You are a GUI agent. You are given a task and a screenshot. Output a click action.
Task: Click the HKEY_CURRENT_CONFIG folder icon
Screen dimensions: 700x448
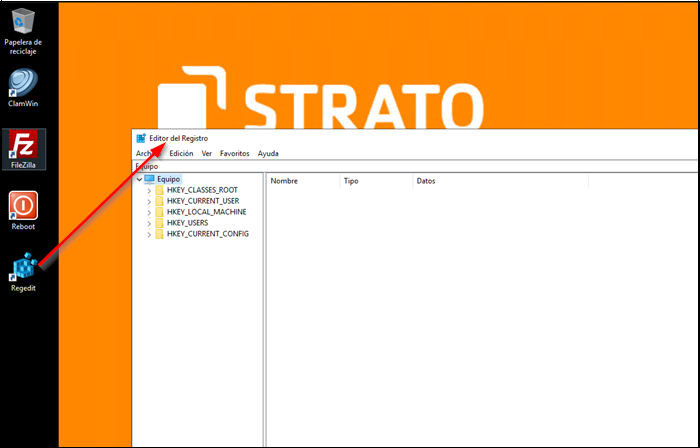pos(159,234)
